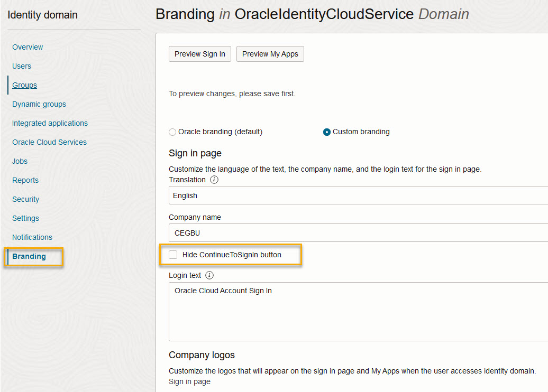The width and height of the screenshot is (548, 392).
Task: Click the Translation field label
Action: point(187,180)
